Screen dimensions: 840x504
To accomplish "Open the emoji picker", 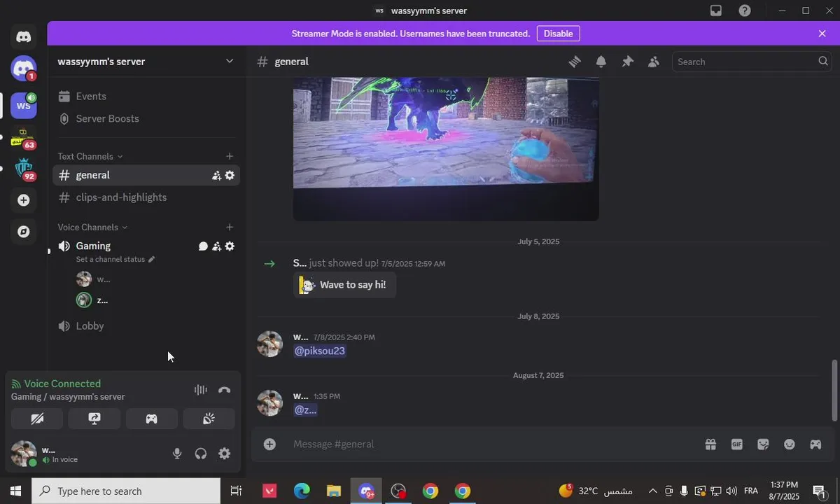I will (789, 444).
